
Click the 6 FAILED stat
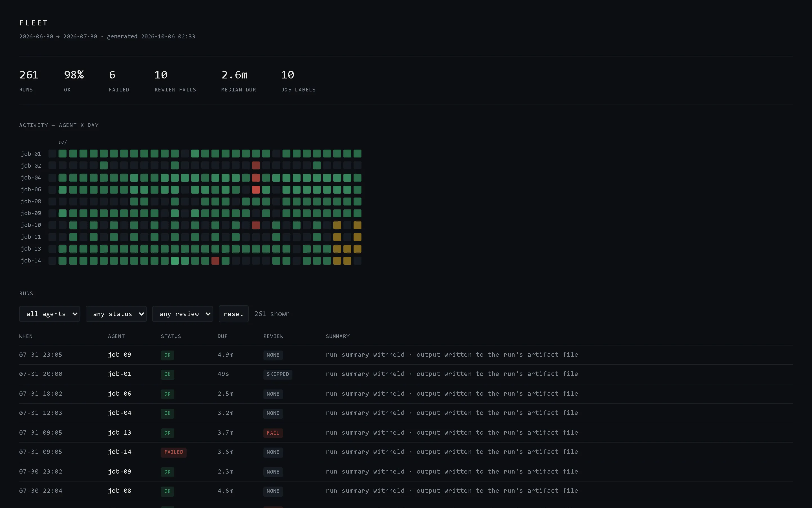[x=119, y=81]
